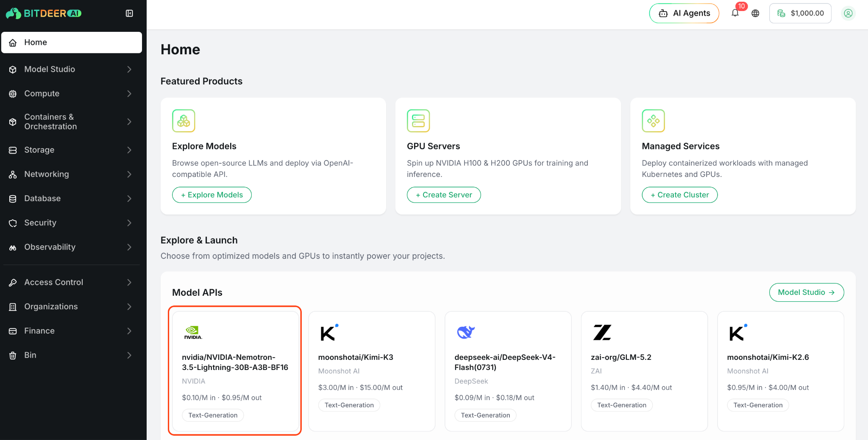
Task: Expand the Storage chevron
Action: [129, 150]
